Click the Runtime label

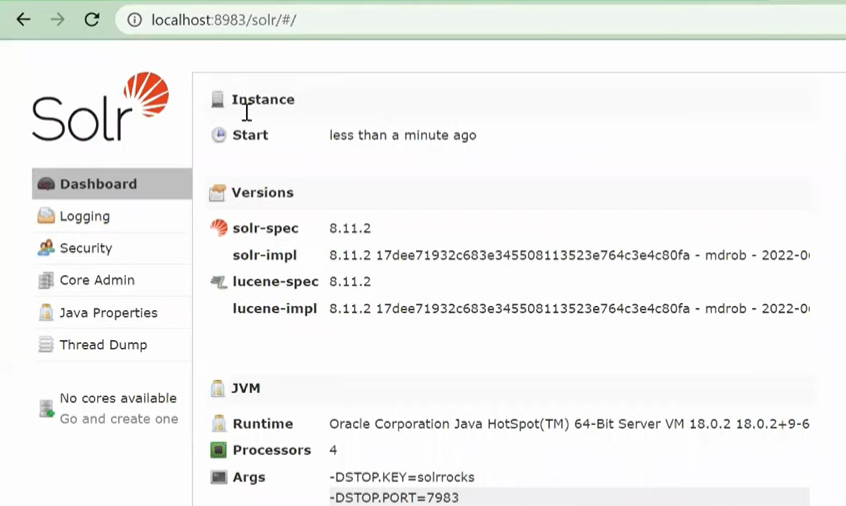pos(263,423)
